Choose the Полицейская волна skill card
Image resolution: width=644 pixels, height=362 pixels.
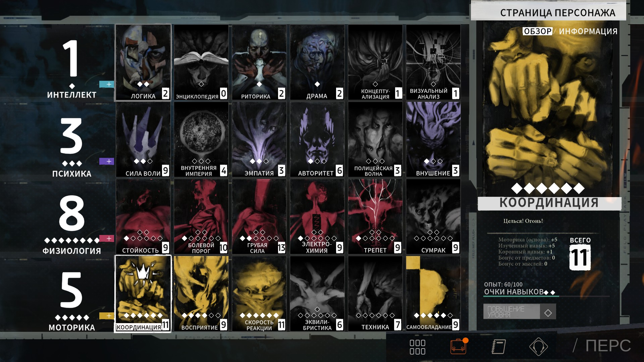pos(375,139)
